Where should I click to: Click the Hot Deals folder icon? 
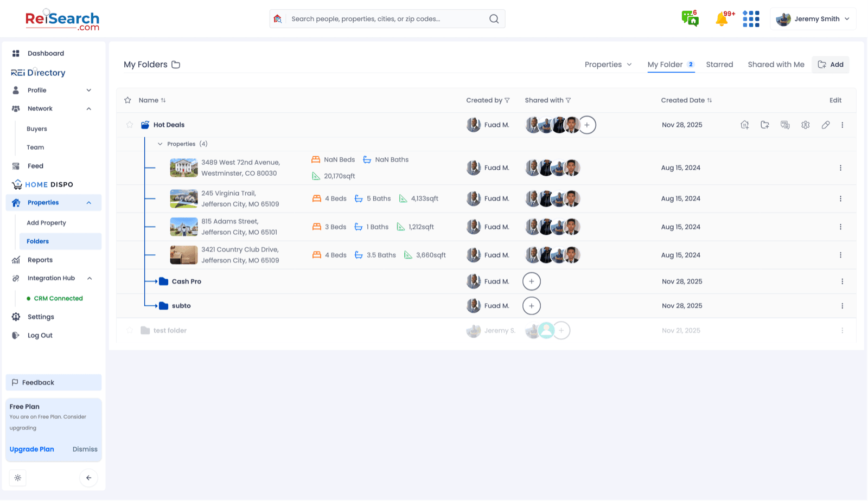point(145,125)
